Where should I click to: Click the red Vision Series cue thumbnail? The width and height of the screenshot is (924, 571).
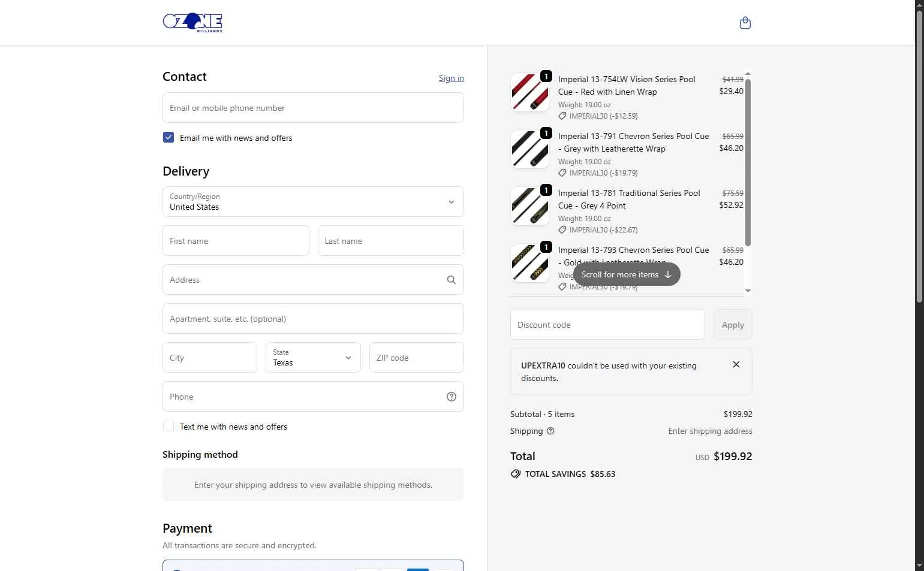pos(530,92)
